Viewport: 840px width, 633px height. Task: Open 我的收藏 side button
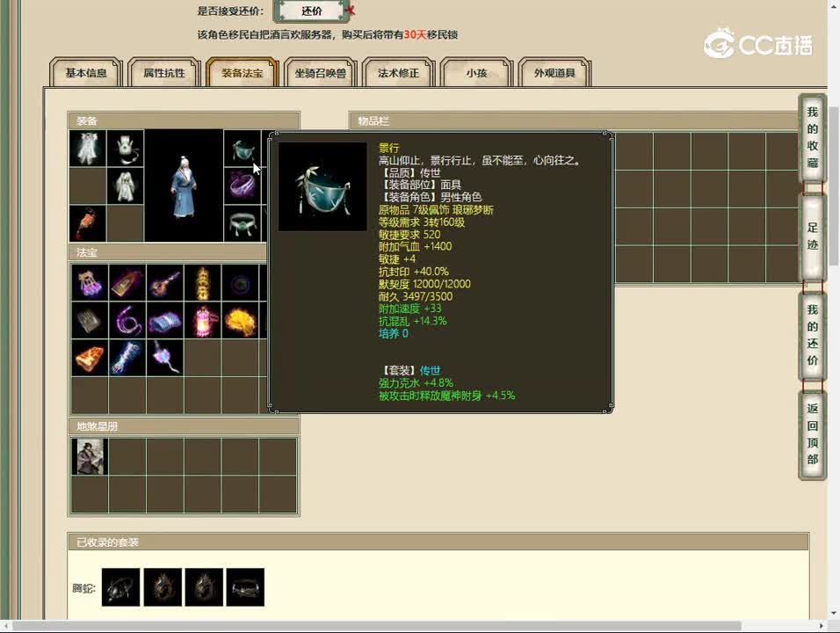coord(813,137)
